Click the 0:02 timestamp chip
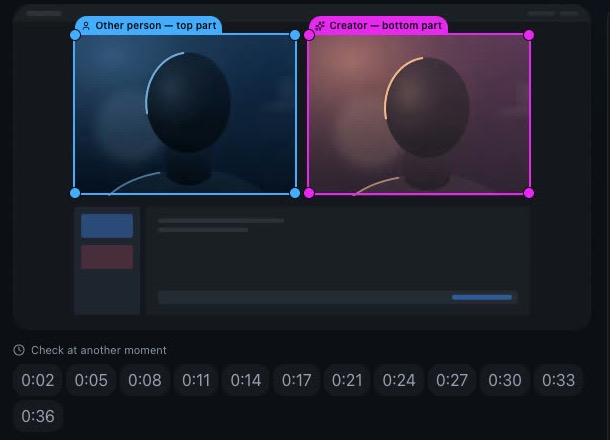Image resolution: width=610 pixels, height=440 pixels. click(38, 380)
